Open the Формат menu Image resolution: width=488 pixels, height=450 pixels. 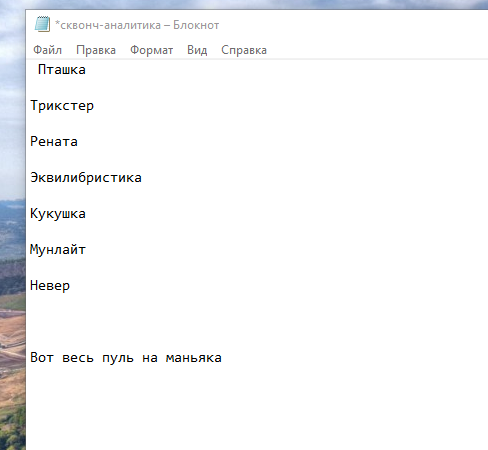click(151, 50)
